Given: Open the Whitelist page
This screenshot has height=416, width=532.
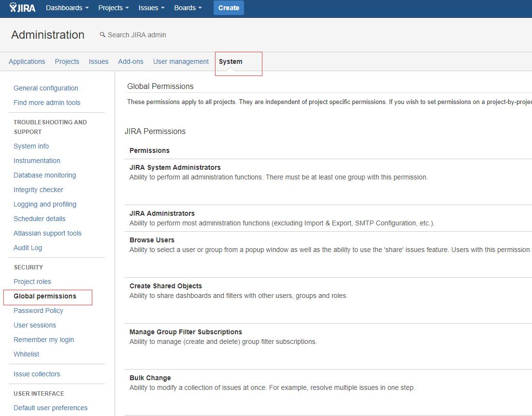Looking at the screenshot, I should coord(27,354).
